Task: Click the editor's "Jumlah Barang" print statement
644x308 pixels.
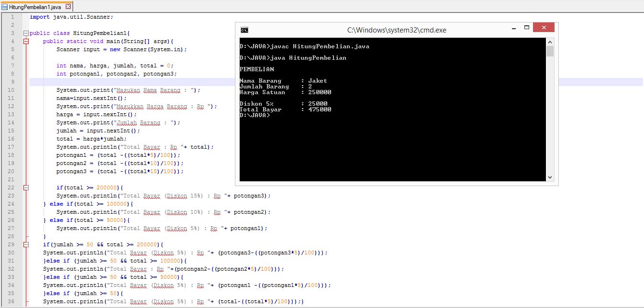Action: pyautogui.click(x=118, y=123)
